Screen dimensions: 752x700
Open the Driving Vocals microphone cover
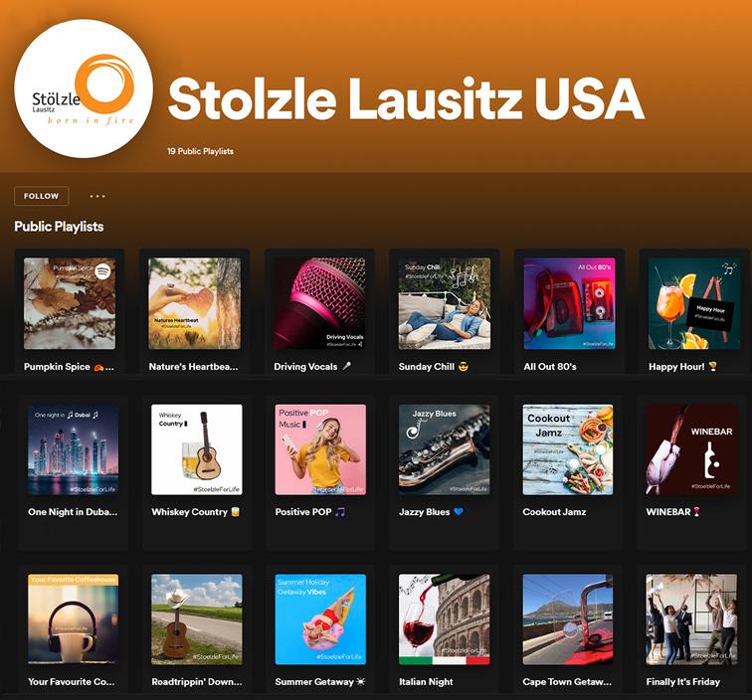pyautogui.click(x=319, y=303)
